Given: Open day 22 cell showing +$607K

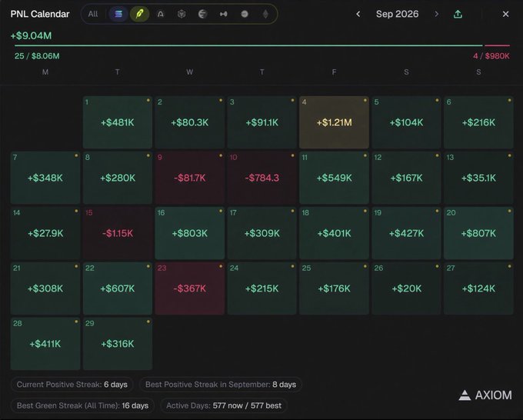Looking at the screenshot, I should [x=118, y=288].
